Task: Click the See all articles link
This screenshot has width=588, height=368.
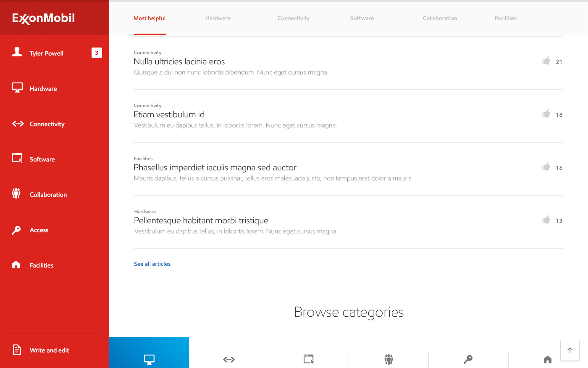Action: (152, 264)
